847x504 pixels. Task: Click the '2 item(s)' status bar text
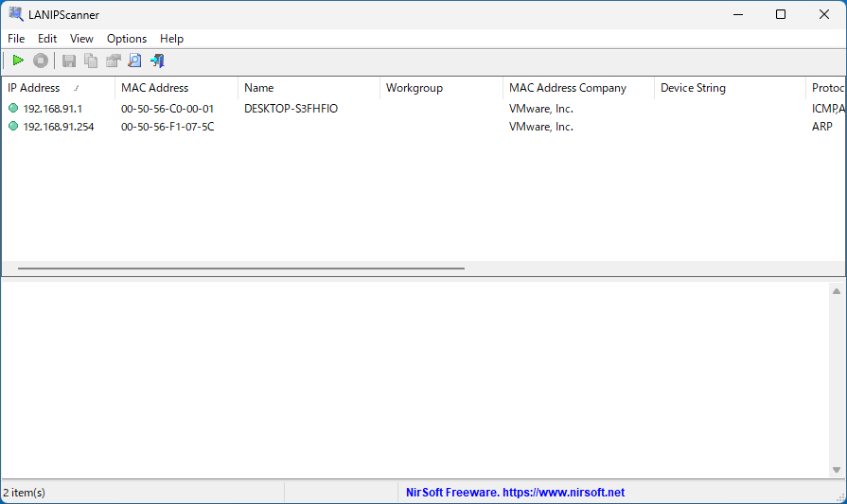25,492
